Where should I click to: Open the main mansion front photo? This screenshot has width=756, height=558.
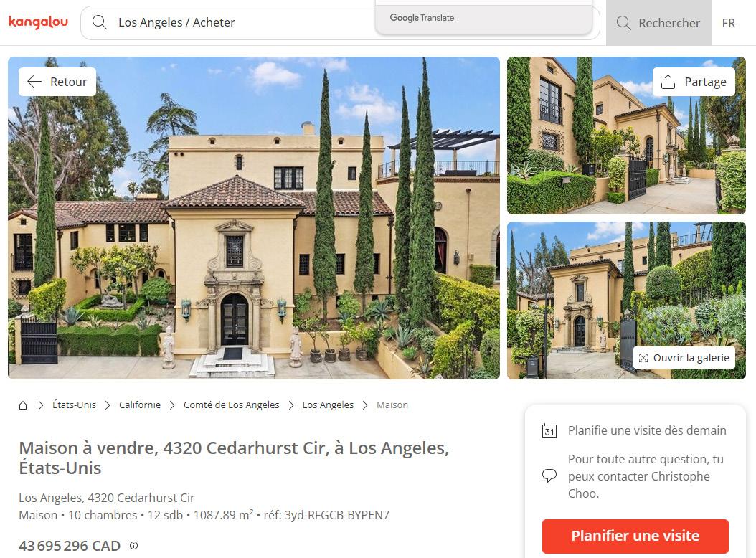point(254,218)
